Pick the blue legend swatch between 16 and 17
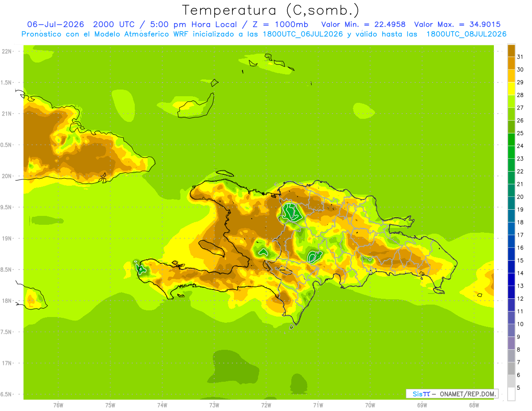This screenshot has height=411, width=532. coord(511,241)
